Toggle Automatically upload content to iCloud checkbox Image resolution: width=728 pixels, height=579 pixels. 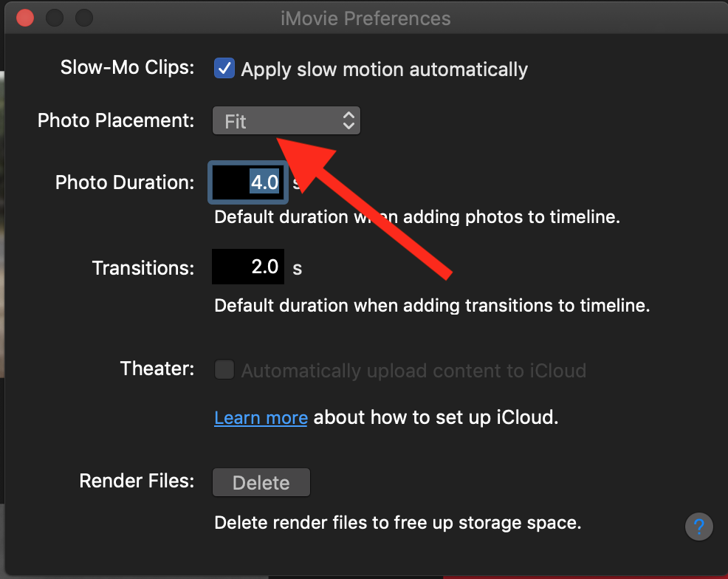(x=224, y=369)
